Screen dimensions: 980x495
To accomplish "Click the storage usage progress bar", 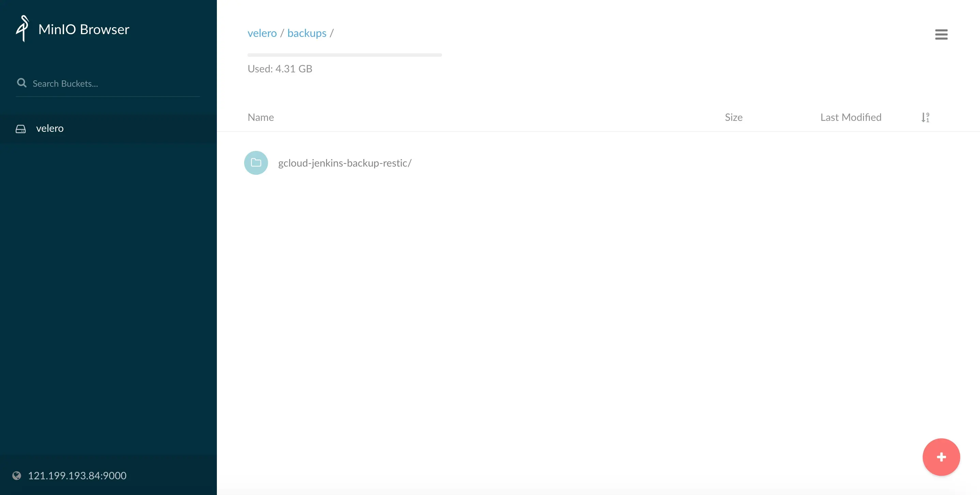I will 344,55.
